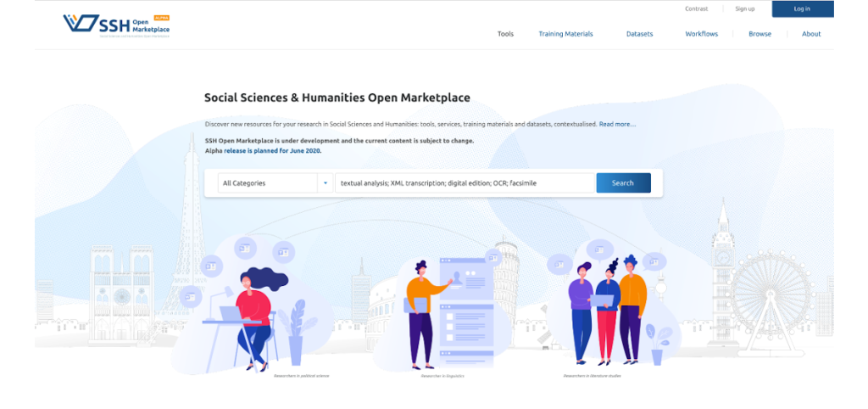868x409 pixels.
Task: Open the Tools menu item
Action: tap(505, 34)
